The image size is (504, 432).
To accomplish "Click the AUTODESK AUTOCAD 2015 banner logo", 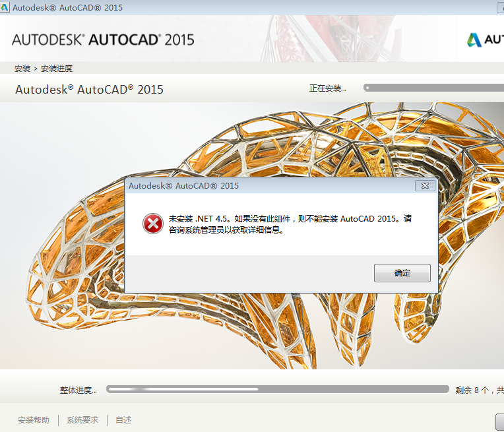I will tap(103, 40).
